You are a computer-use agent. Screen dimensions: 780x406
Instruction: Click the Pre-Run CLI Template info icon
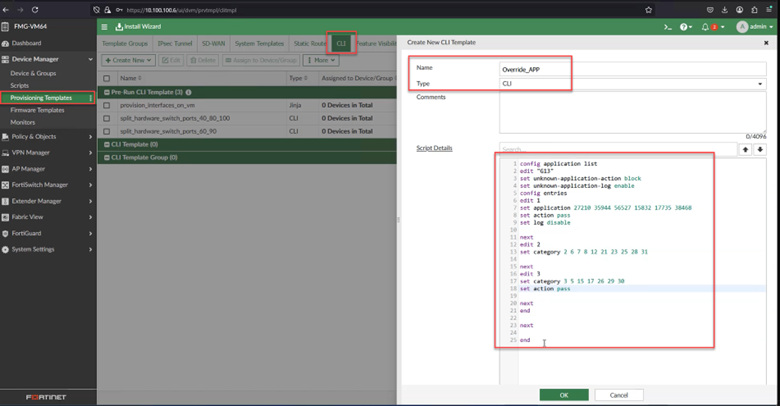(189, 92)
